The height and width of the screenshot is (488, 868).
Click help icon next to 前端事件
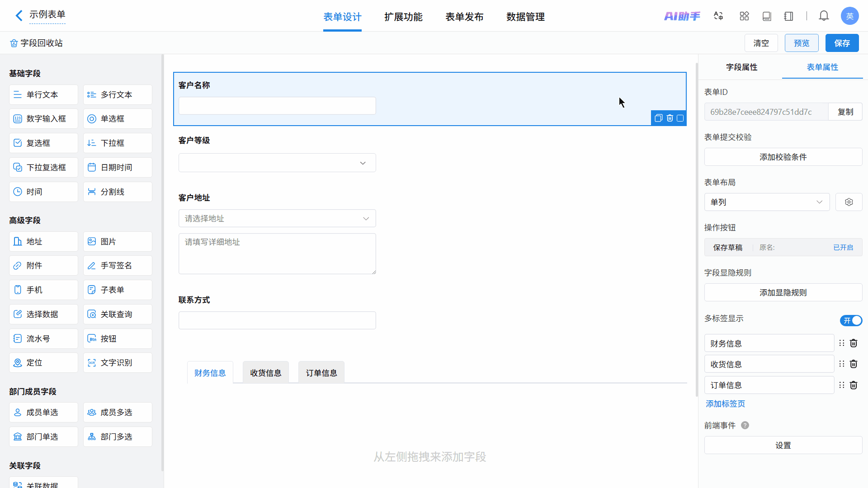[x=745, y=425]
